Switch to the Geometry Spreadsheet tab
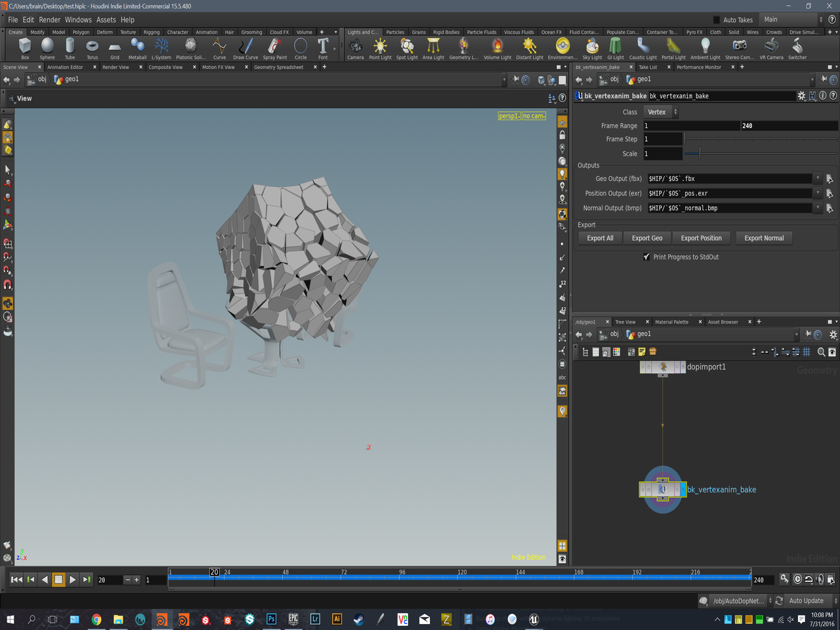This screenshot has height=630, width=840. pyautogui.click(x=278, y=67)
